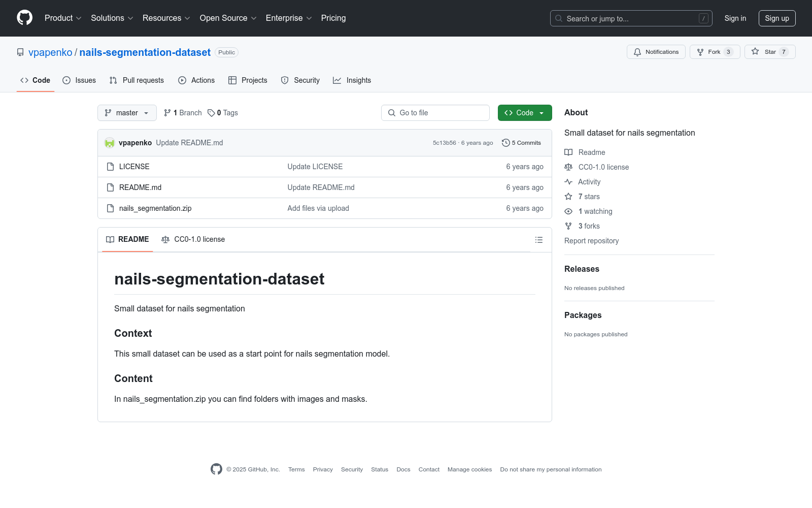Expand the Solutions menu
Image resolution: width=812 pixels, height=508 pixels.
pyautogui.click(x=112, y=18)
